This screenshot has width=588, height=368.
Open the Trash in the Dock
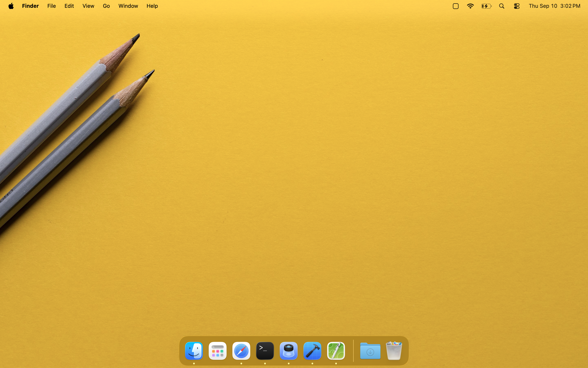[394, 351]
